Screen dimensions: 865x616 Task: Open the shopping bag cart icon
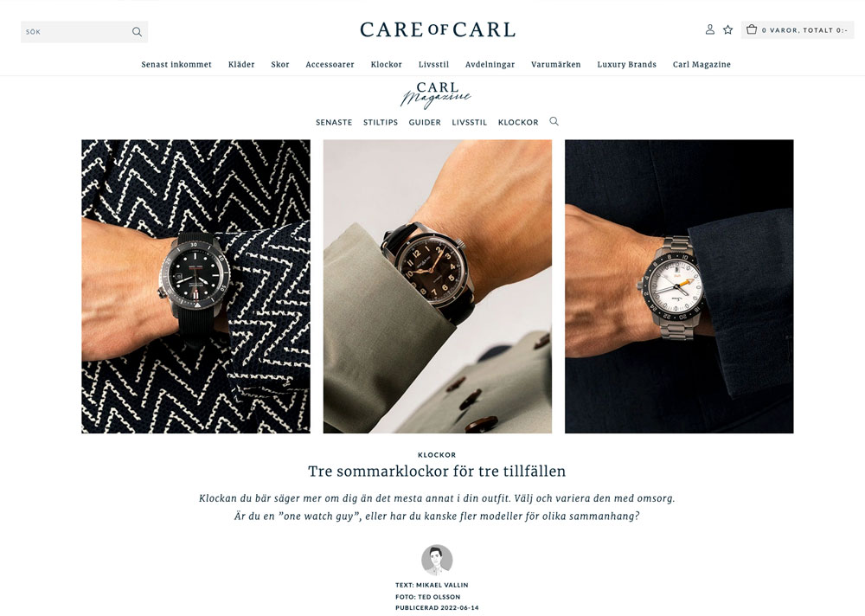[752, 29]
